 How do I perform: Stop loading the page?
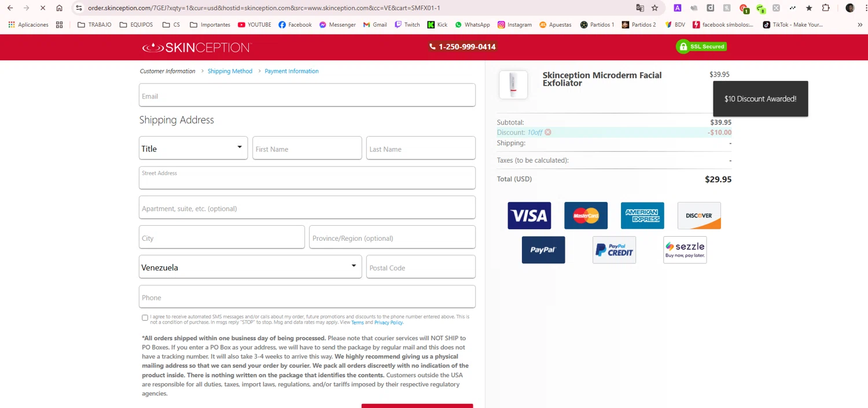pos(43,8)
